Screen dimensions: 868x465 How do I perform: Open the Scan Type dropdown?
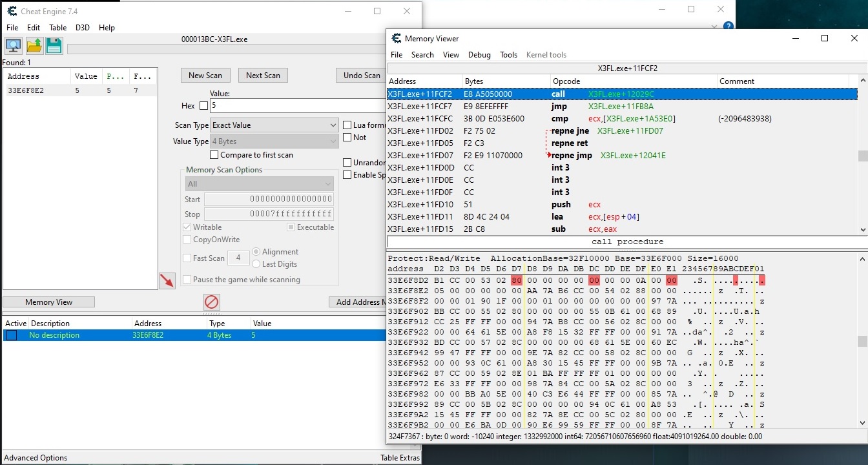[274, 125]
